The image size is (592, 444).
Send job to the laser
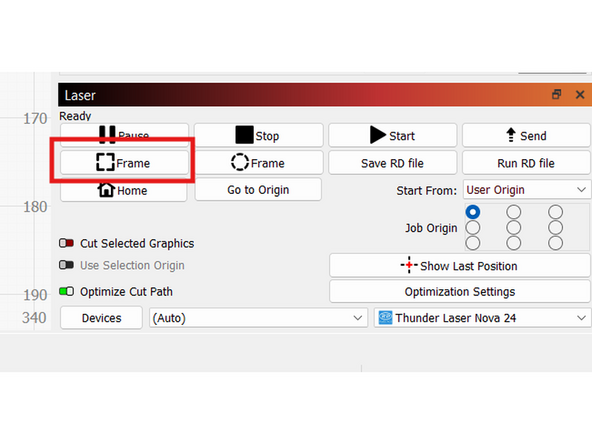tap(526, 135)
